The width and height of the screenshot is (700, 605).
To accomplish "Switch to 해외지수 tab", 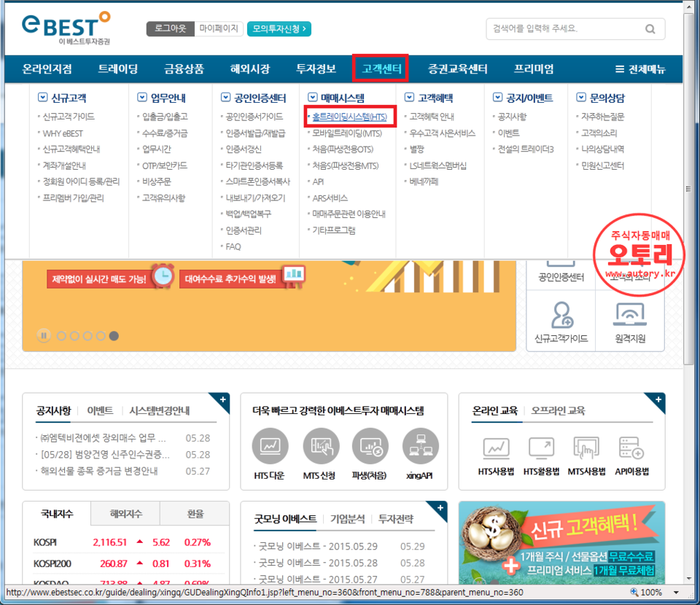I will (x=126, y=514).
